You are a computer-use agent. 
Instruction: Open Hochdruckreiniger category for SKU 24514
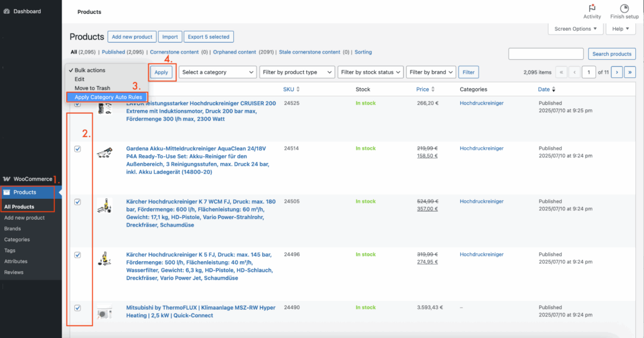point(481,149)
